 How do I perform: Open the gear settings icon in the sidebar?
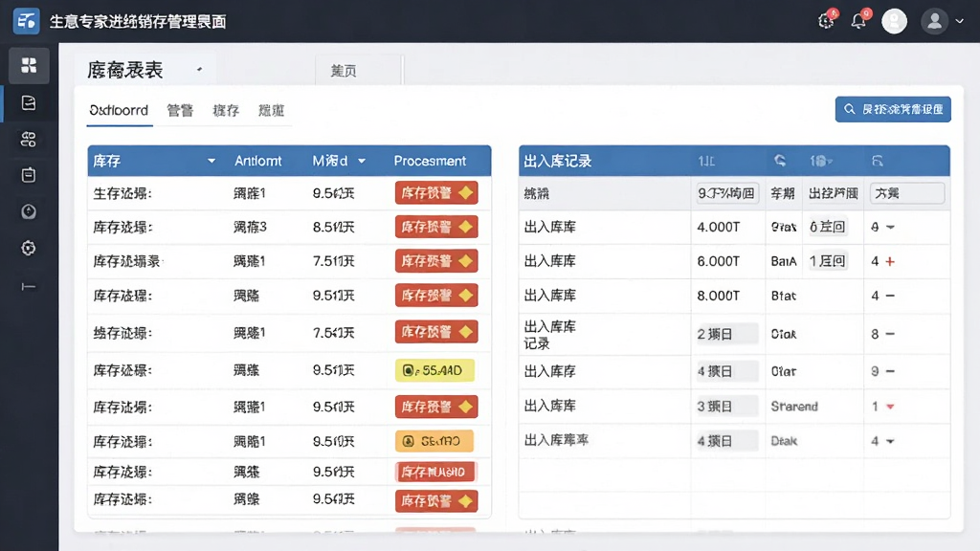pos(29,248)
